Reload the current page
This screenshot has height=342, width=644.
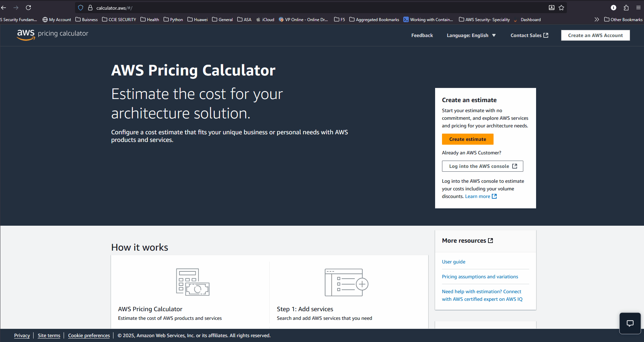(x=28, y=8)
